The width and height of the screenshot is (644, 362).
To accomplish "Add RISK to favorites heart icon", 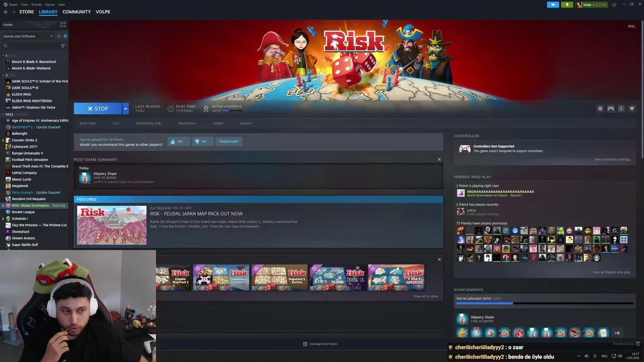I will [x=632, y=109].
